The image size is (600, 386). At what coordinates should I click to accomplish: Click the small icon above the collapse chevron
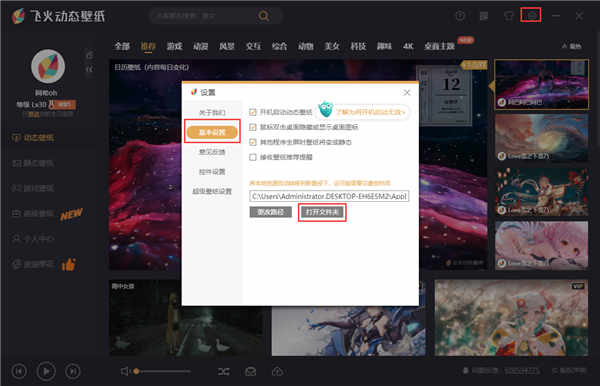pos(90,55)
